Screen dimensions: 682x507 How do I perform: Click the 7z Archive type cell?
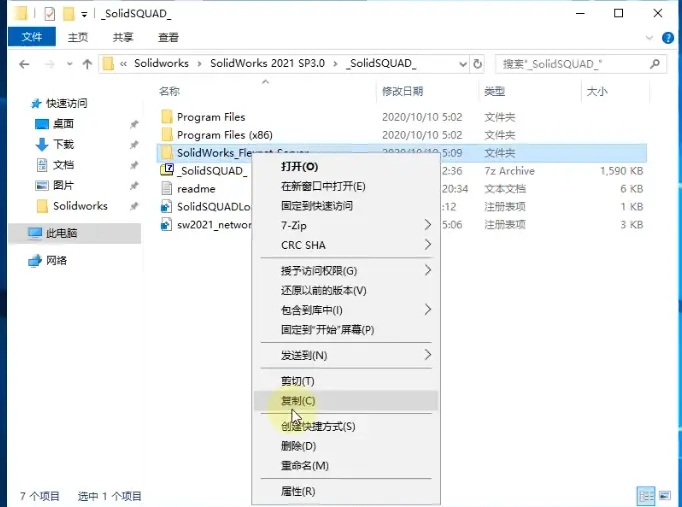[x=510, y=171]
